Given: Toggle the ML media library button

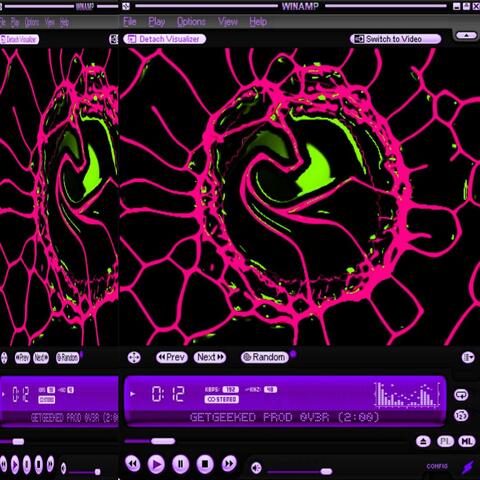Looking at the screenshot, I should [x=467, y=442].
